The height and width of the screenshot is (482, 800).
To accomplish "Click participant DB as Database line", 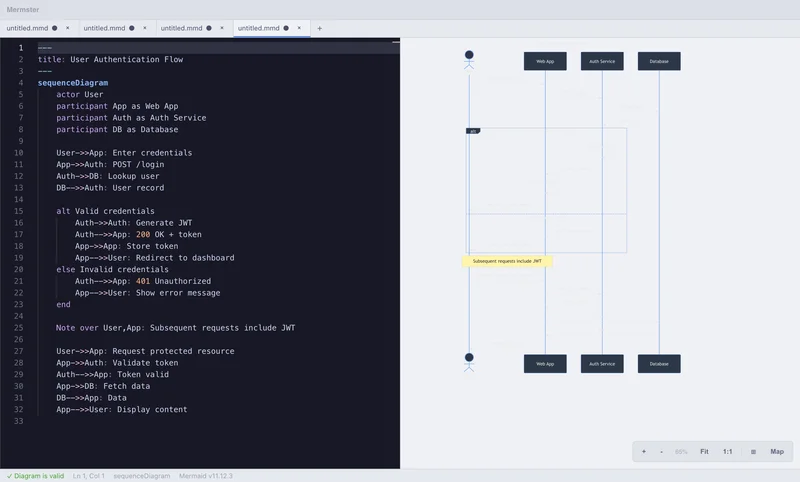I will pyautogui.click(x=117, y=130).
